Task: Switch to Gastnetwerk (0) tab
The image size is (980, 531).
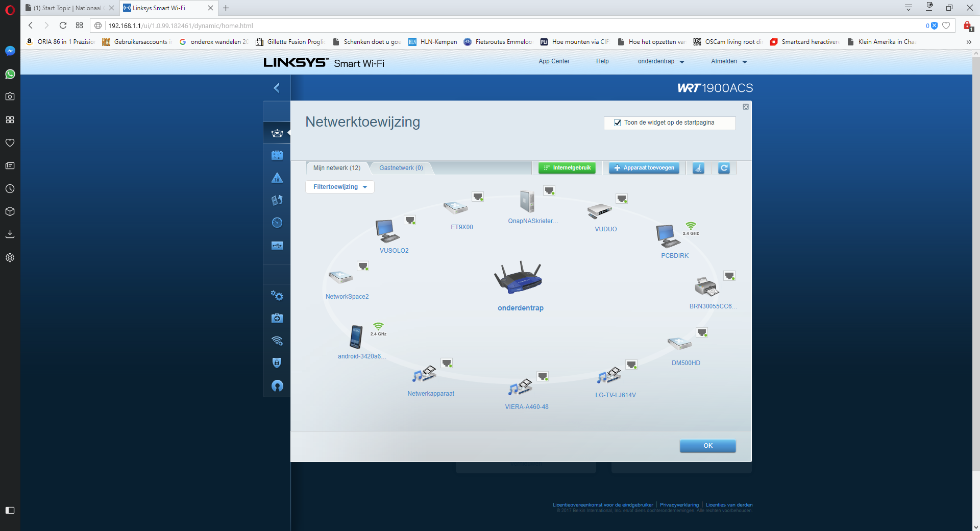Action: click(x=401, y=168)
